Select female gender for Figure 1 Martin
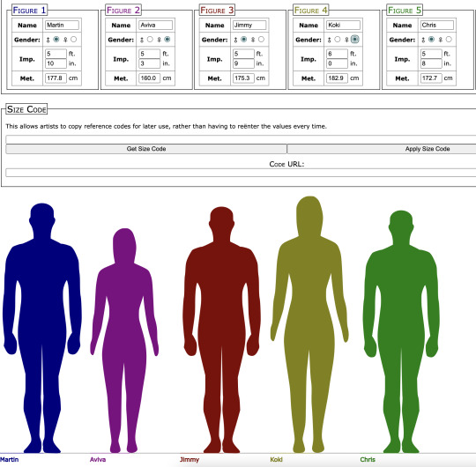 [73, 40]
